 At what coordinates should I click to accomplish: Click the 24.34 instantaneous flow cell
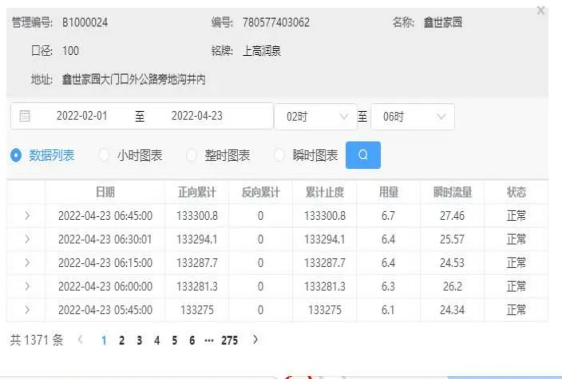point(452,310)
